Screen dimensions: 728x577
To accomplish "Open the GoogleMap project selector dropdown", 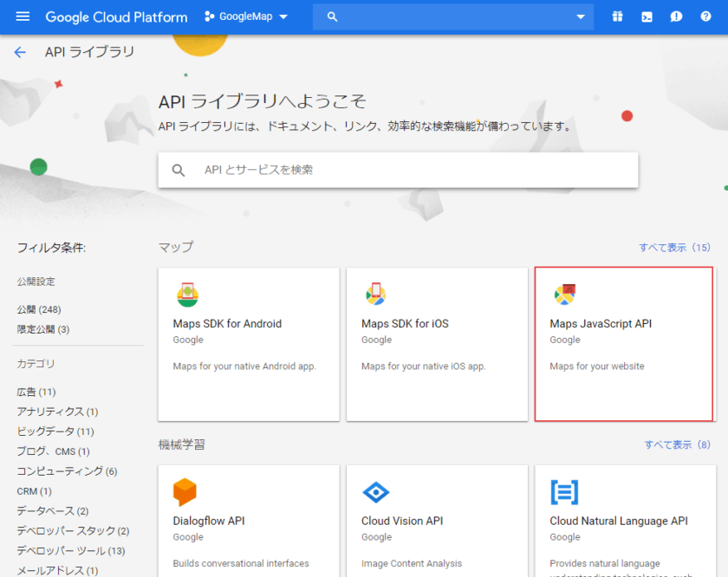I will [x=246, y=16].
